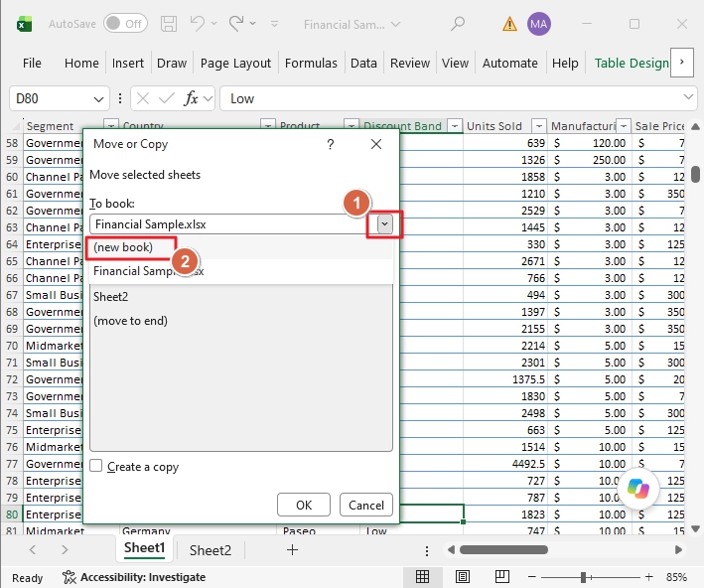
Task: Click the Save disk icon
Action: pos(169,24)
